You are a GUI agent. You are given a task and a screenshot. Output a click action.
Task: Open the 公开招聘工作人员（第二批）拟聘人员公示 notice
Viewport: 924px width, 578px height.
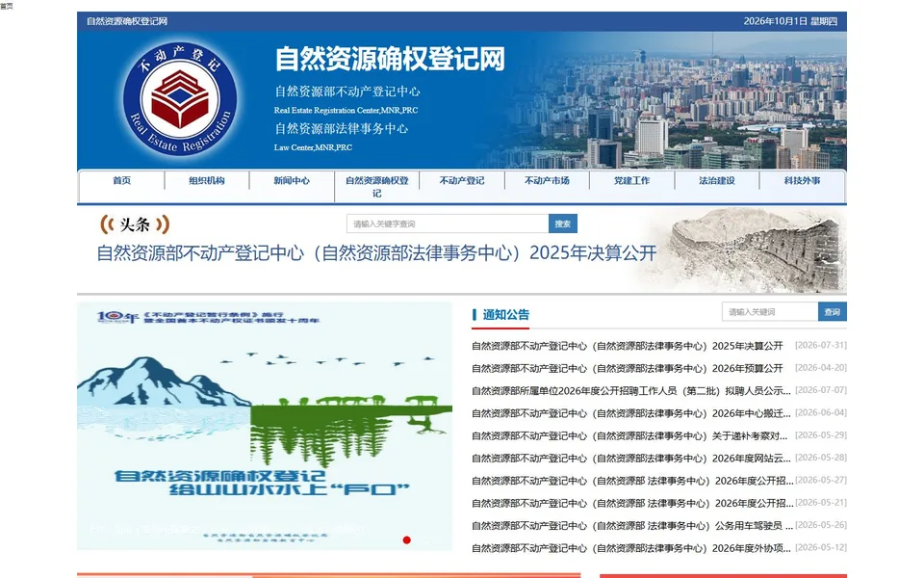(x=631, y=390)
